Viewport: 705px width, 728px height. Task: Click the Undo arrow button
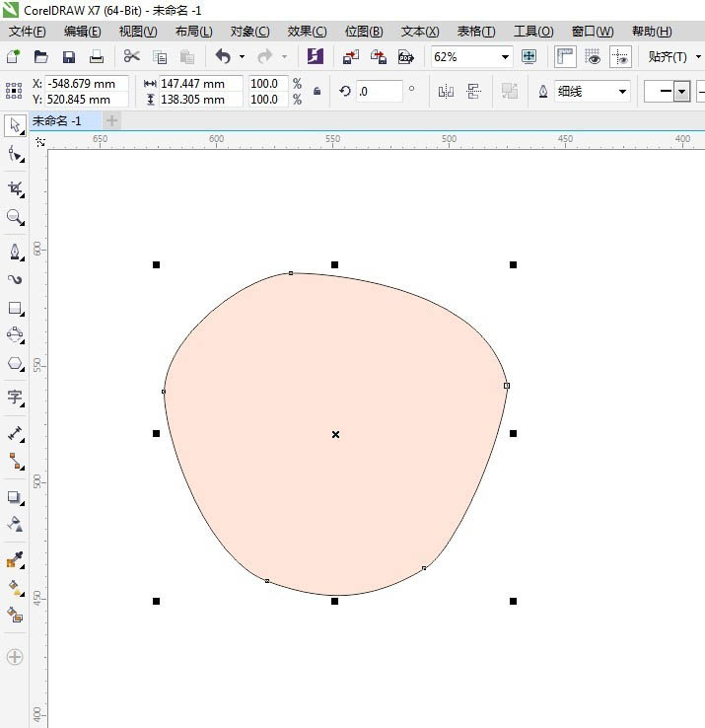[223, 57]
